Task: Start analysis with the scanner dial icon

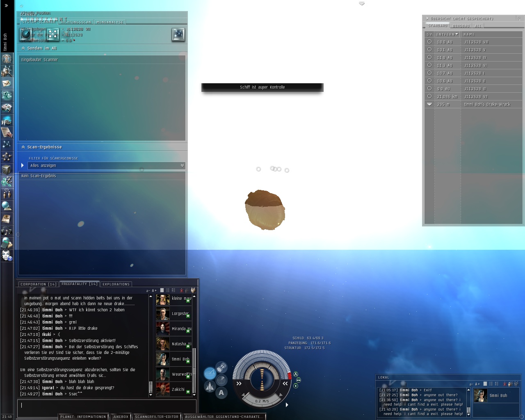Action: [26, 34]
